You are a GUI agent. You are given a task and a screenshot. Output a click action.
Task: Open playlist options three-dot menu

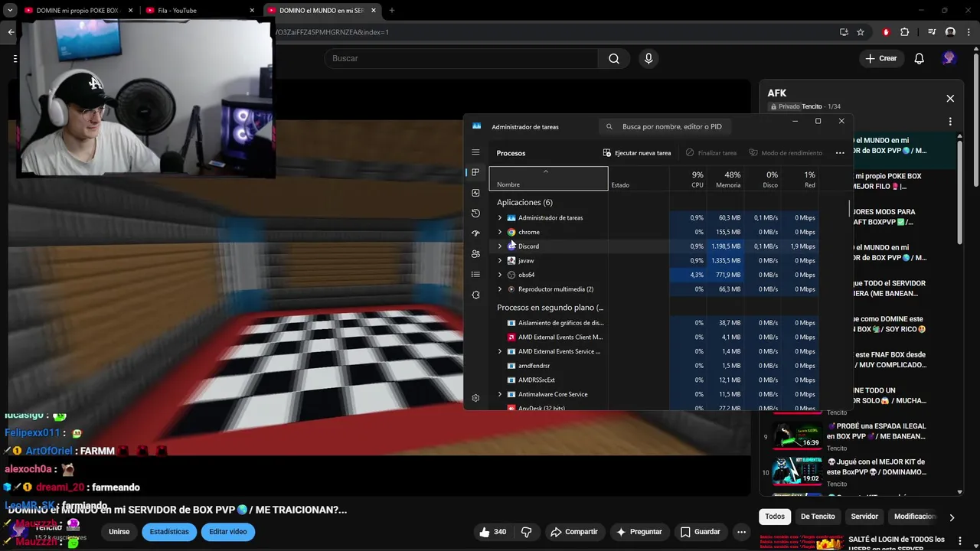950,121
